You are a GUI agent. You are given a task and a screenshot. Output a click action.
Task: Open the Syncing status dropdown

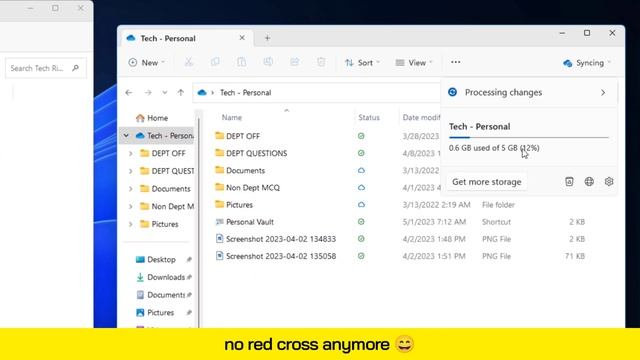point(587,63)
